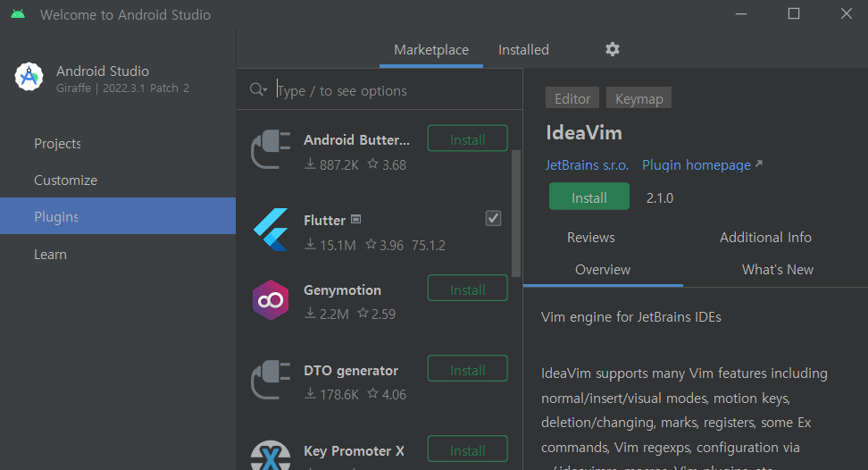The image size is (868, 470).
Task: Click the Flutter 3.96 rating
Action: pos(385,245)
